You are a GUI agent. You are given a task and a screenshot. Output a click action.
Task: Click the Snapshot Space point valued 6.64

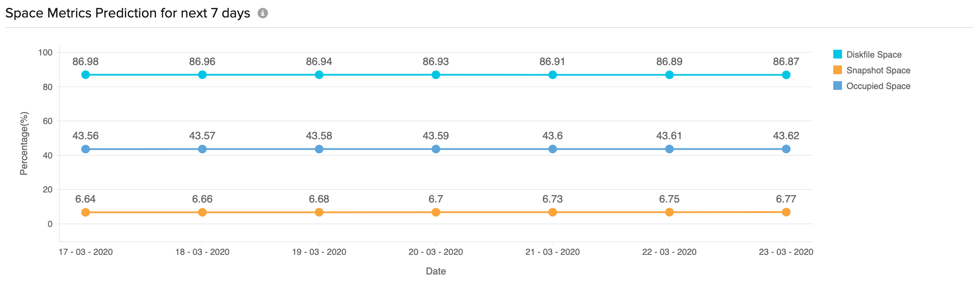[86, 213]
